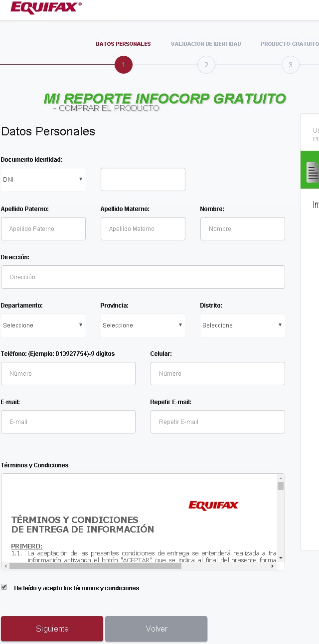Open the Provincia Seleccione dropdown
Image resolution: width=319 pixels, height=644 pixels.
point(143,325)
